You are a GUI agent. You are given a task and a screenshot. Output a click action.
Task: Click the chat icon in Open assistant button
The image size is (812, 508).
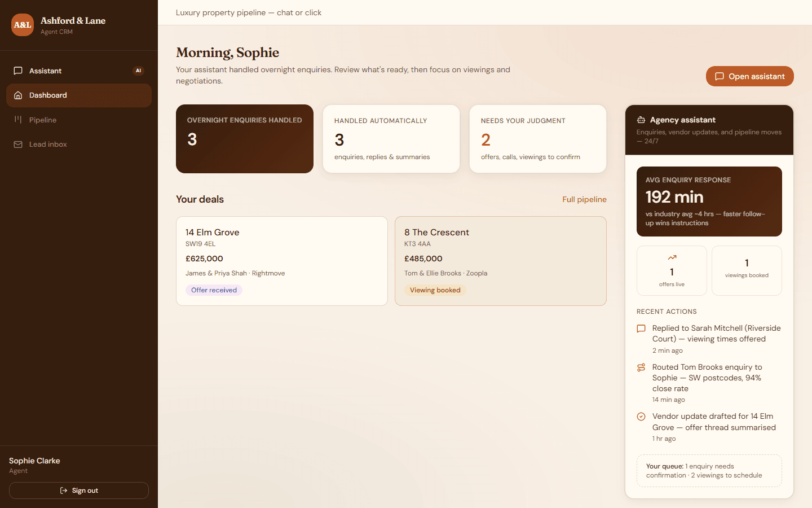[x=720, y=76]
